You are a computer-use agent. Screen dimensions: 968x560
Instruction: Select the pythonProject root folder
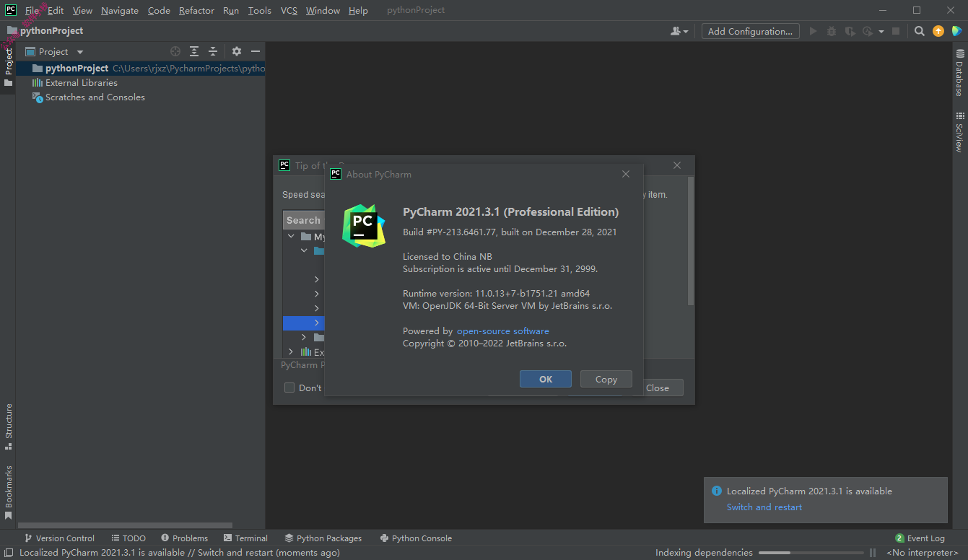click(141, 68)
